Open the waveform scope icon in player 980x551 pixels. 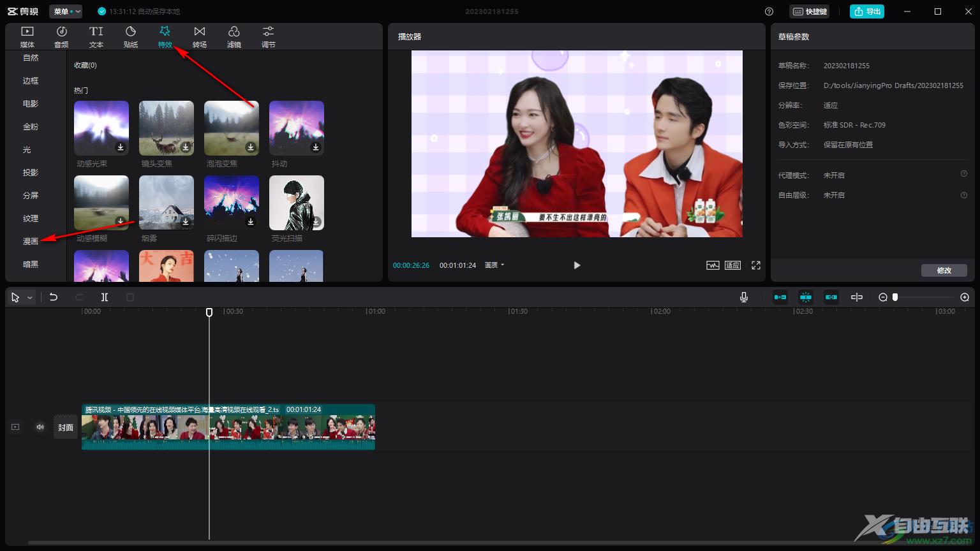(713, 265)
